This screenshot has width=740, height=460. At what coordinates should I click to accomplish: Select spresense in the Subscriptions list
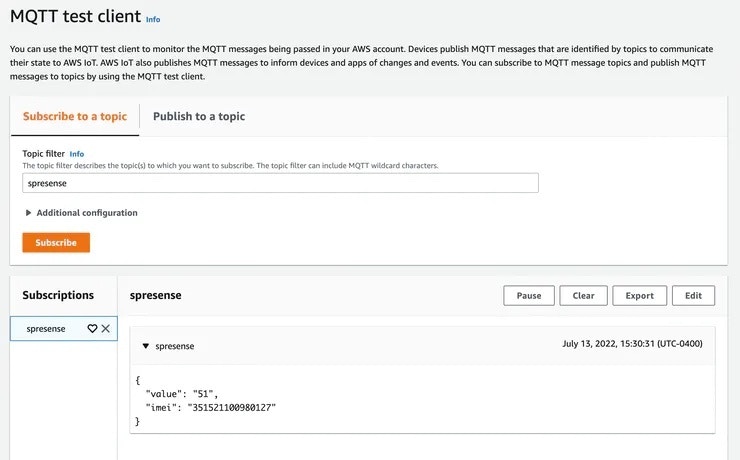click(x=46, y=328)
